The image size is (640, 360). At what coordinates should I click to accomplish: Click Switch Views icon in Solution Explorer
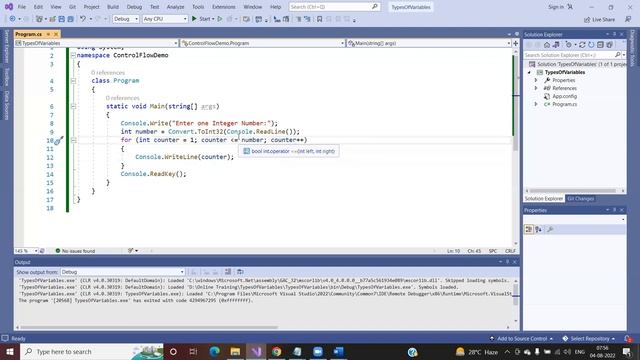pyautogui.click(x=556, y=45)
